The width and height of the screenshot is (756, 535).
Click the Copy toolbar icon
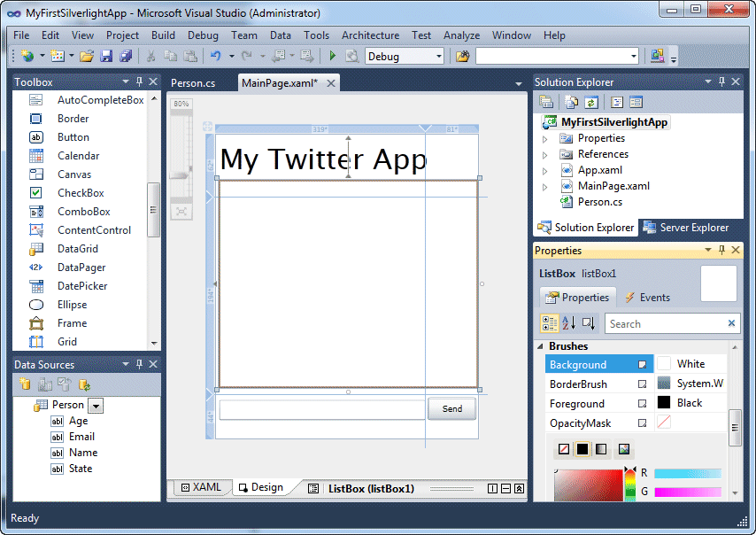point(170,57)
